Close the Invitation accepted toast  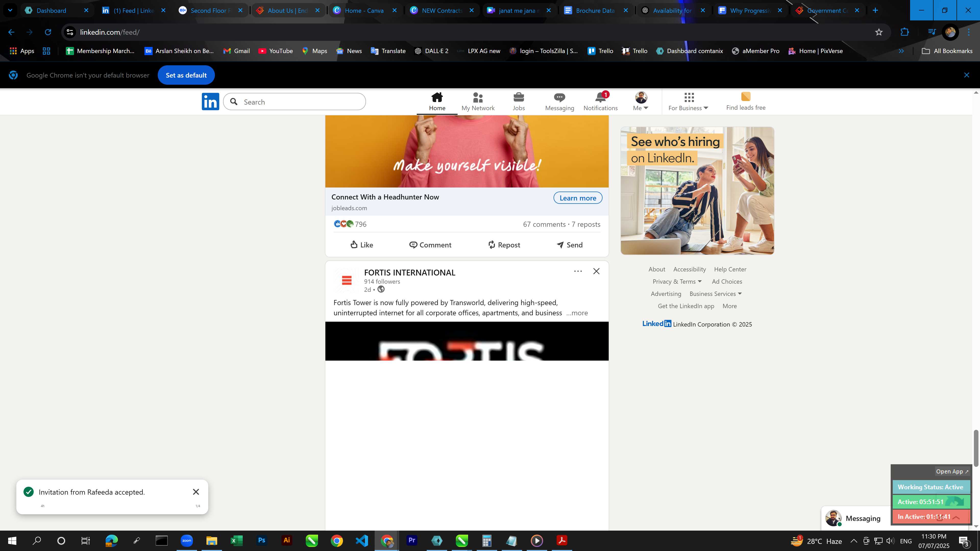196,492
